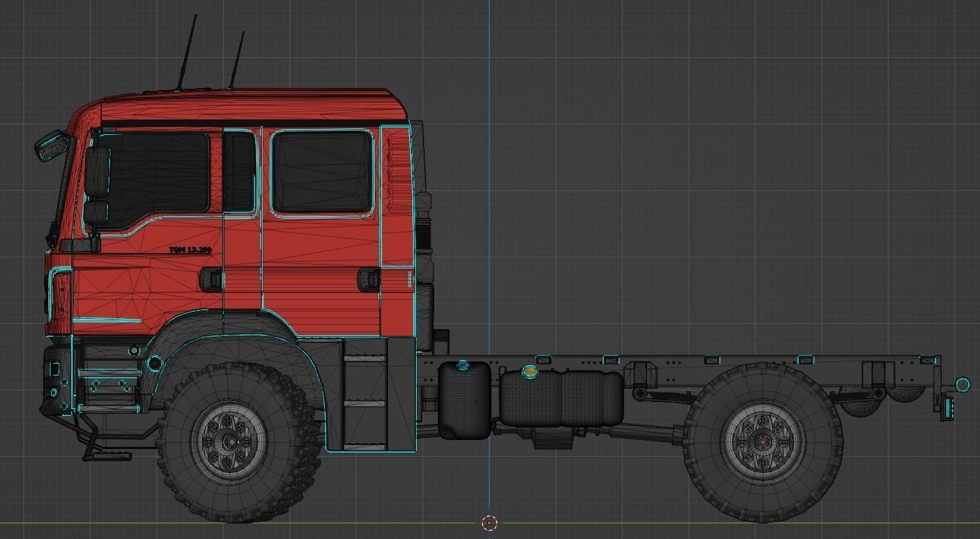Click the 3D cursor at the world origin

coord(490,523)
